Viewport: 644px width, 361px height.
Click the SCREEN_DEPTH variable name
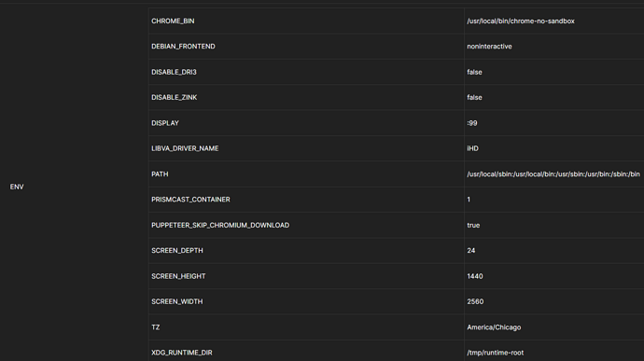pyautogui.click(x=177, y=251)
